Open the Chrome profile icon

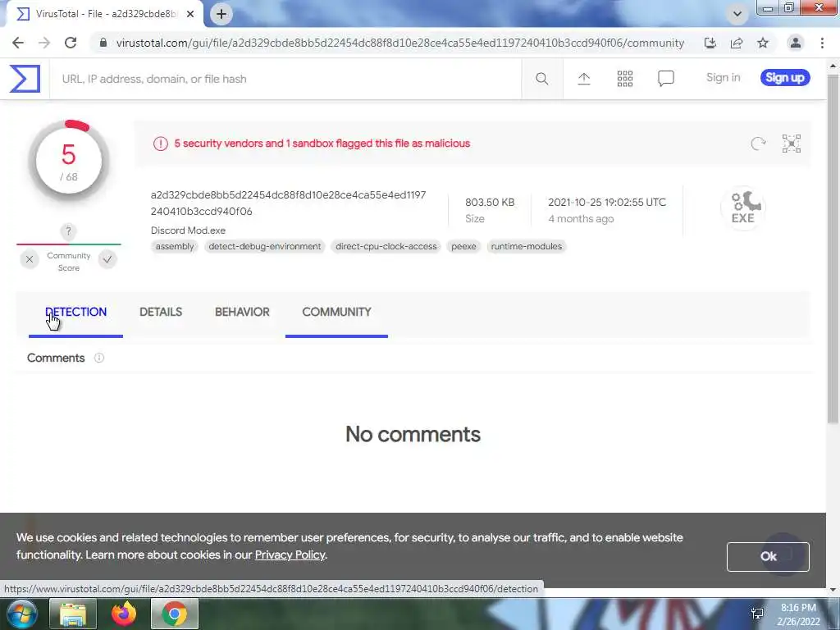tap(796, 43)
